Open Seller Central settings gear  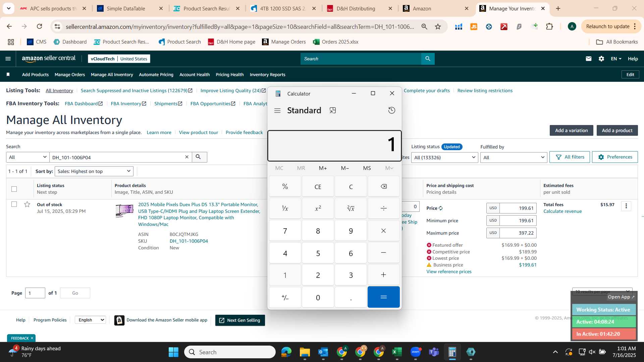[601, 59]
